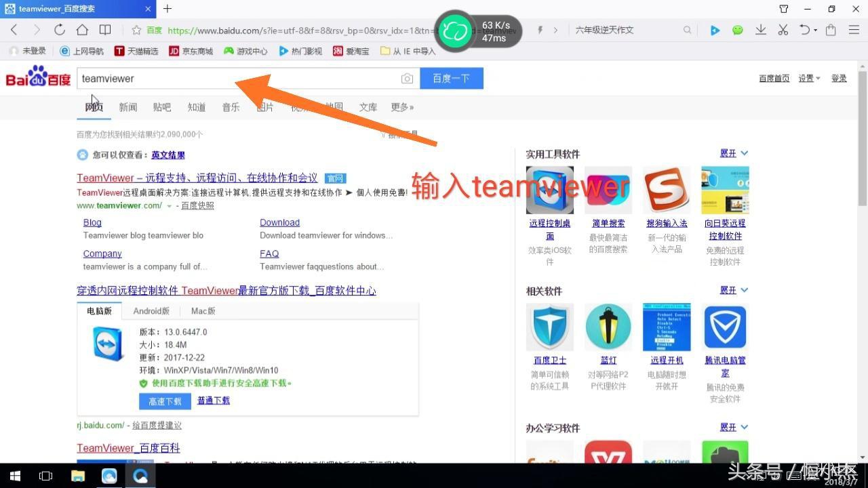Open the FAQ sublink

click(x=269, y=253)
